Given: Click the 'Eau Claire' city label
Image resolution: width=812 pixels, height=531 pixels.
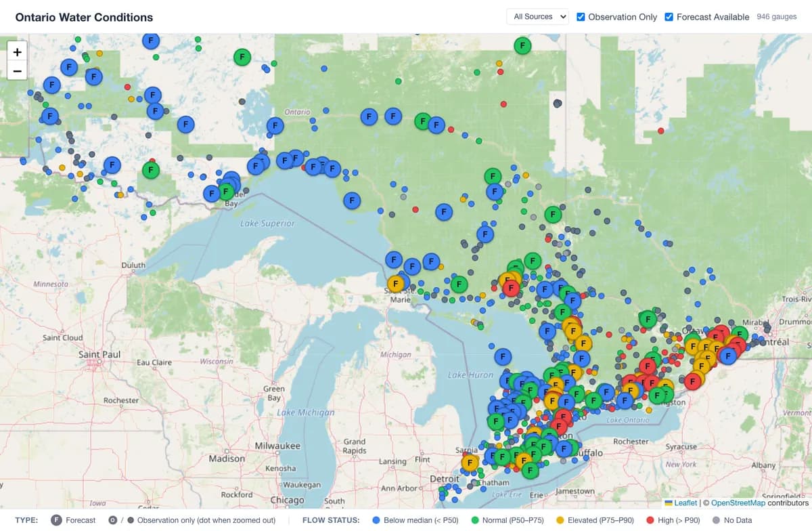Looking at the screenshot, I should pos(154,362).
